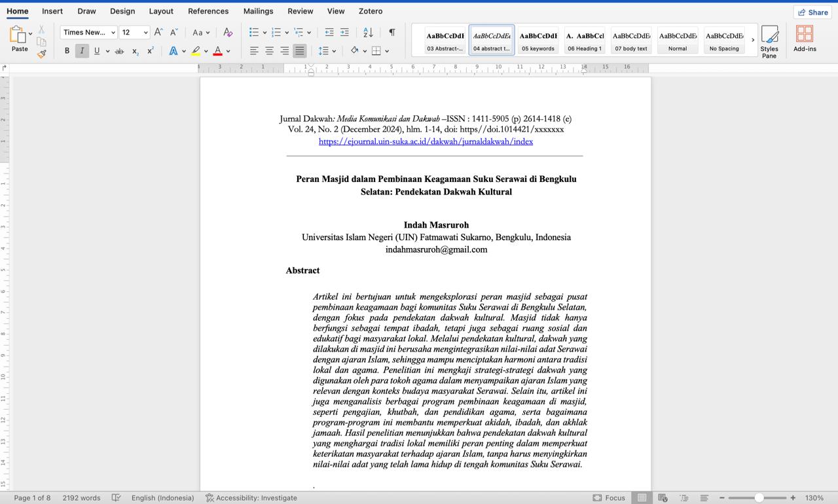Click the Add-ins icon
838x504 pixels.
click(x=805, y=39)
